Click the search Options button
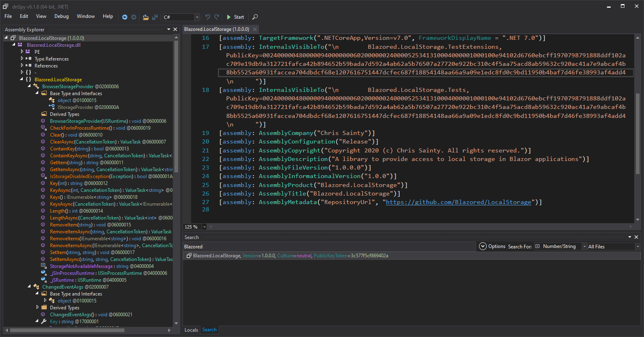Image resolution: width=644 pixels, height=337 pixels. point(492,246)
